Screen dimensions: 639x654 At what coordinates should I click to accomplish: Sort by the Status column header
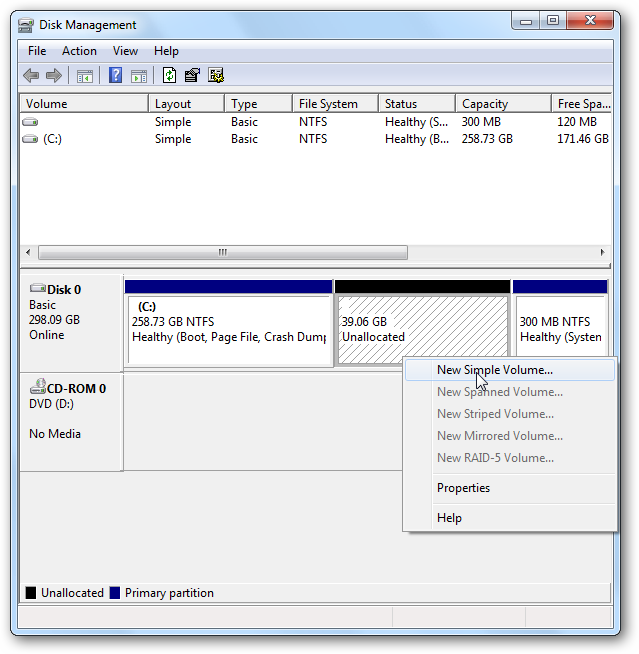click(x=417, y=104)
